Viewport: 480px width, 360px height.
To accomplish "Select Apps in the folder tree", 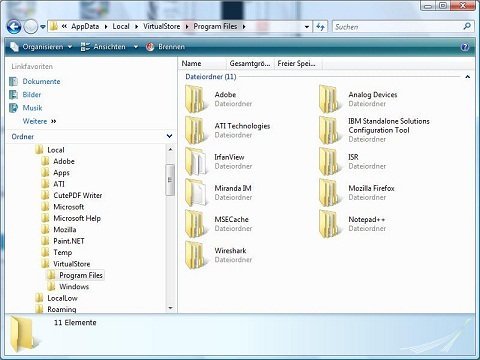I will click(61, 173).
